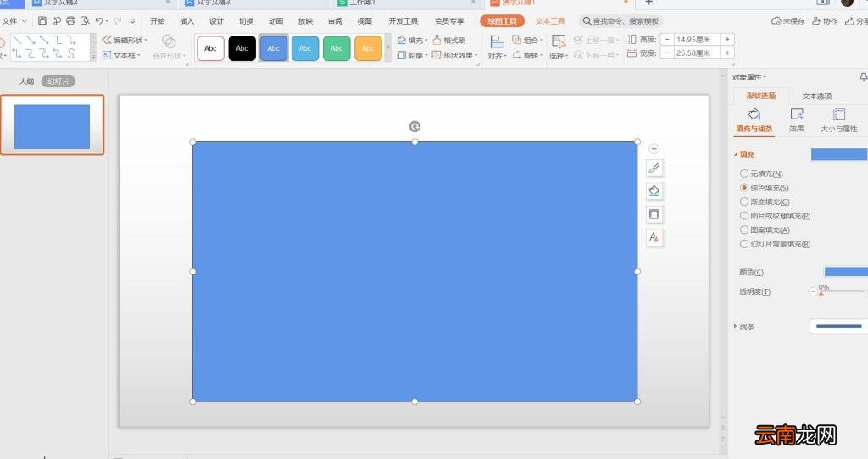
Task: Decrease height with the minus button
Action: tap(667, 39)
